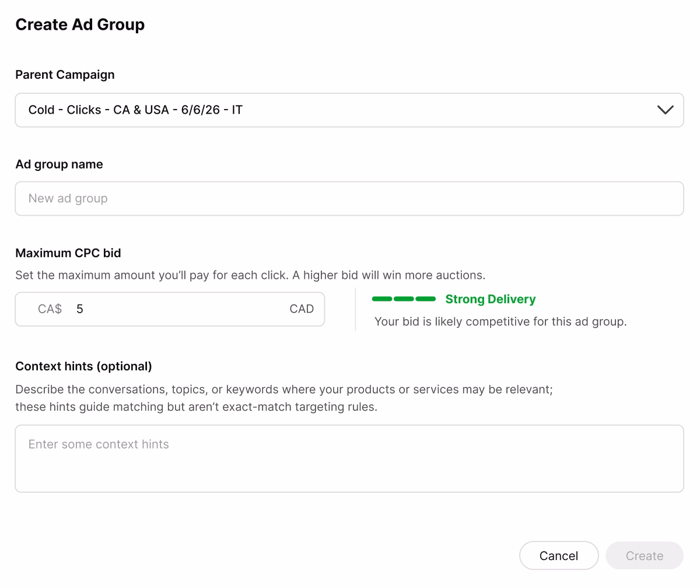
Task: Click the CA$ currency prefix
Action: point(50,309)
